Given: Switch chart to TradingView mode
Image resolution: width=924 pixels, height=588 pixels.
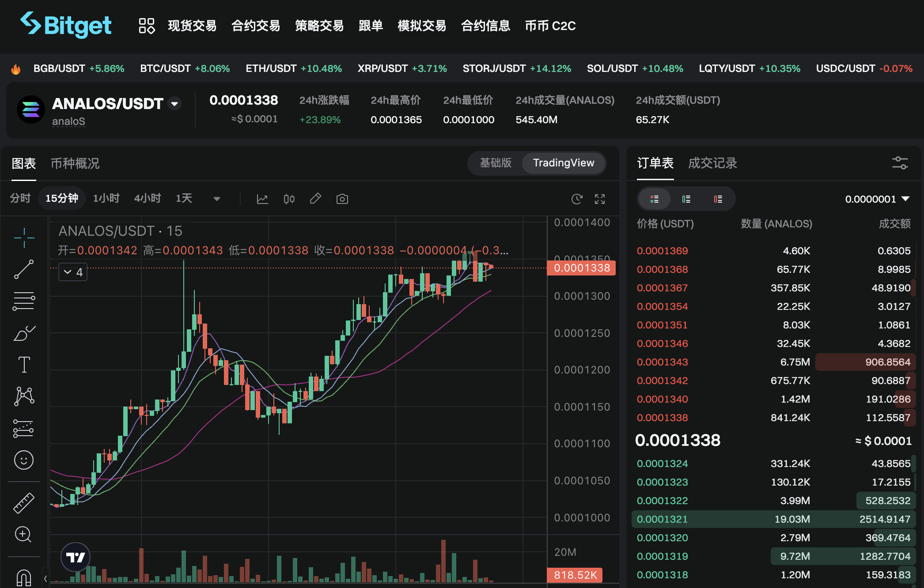Looking at the screenshot, I should click(564, 163).
